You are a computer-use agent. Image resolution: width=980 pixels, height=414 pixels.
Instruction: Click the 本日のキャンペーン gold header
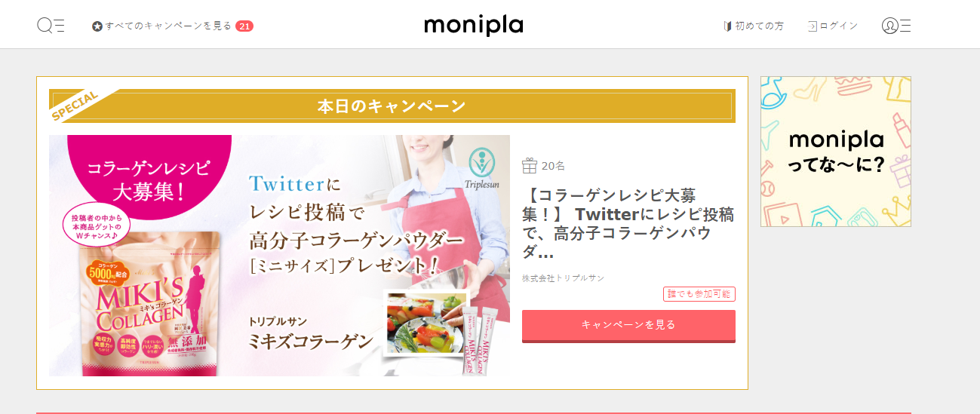392,106
